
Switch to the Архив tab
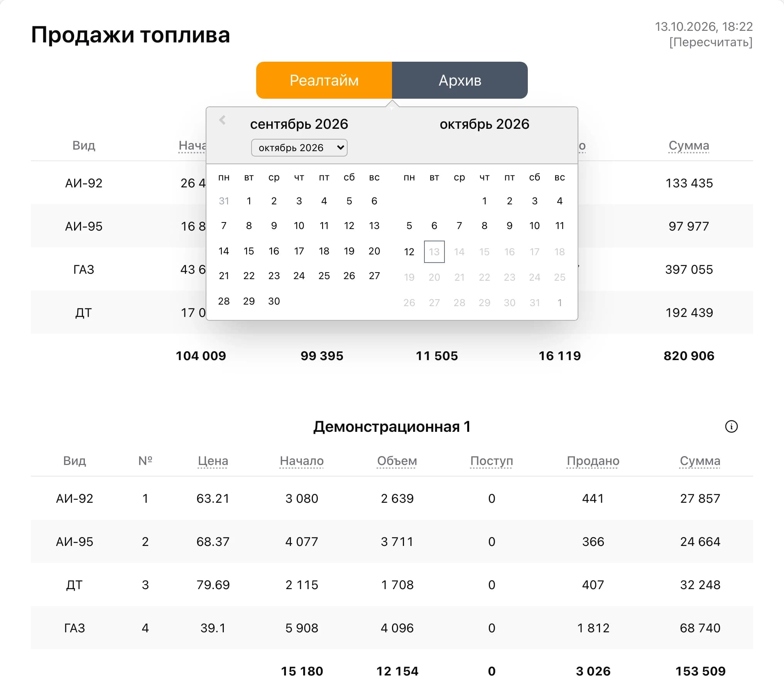point(460,80)
